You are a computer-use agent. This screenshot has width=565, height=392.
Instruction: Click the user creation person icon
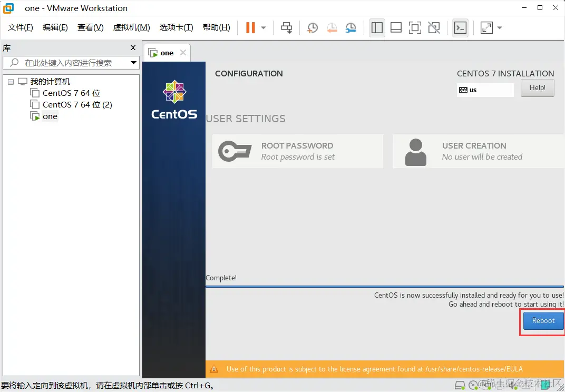point(415,152)
